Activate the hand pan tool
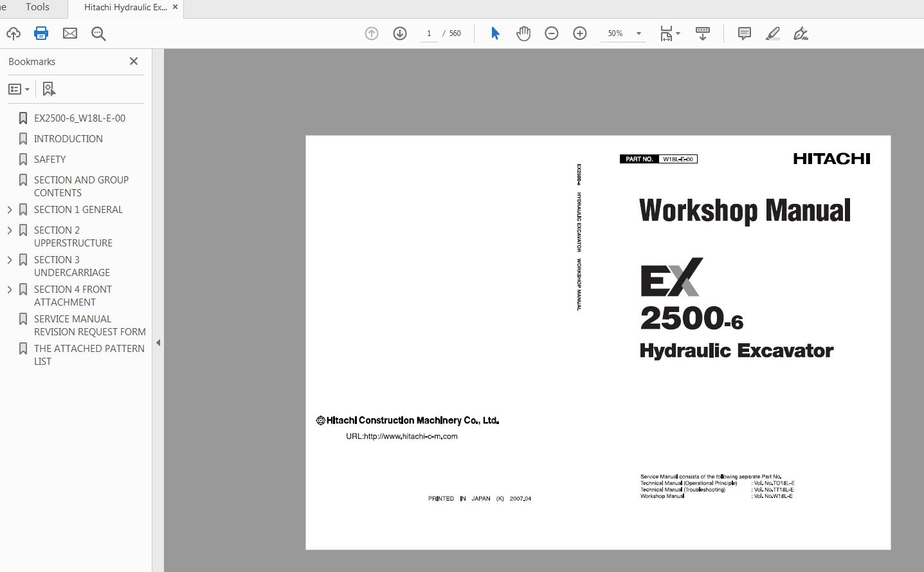The width and height of the screenshot is (924, 572). [523, 33]
